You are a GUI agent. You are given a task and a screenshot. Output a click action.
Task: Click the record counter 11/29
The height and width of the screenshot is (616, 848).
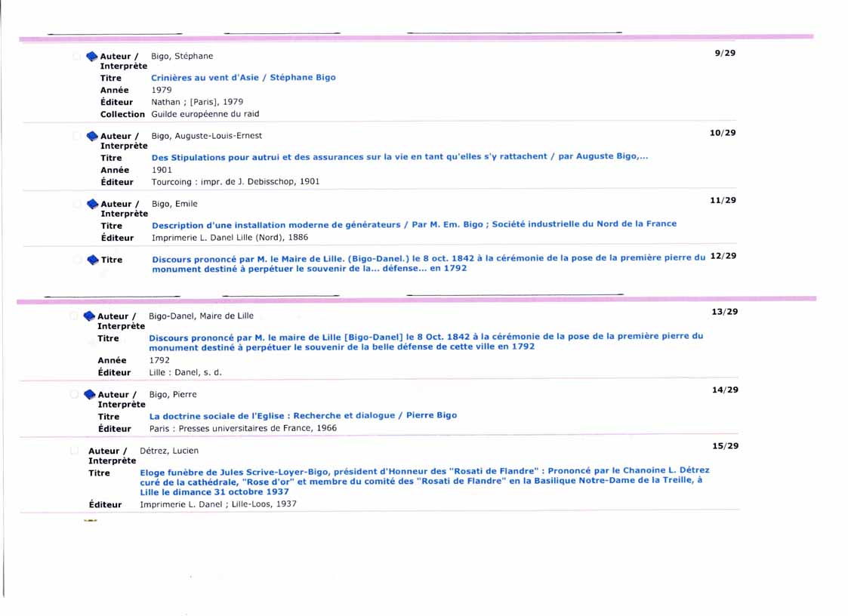tap(723, 201)
